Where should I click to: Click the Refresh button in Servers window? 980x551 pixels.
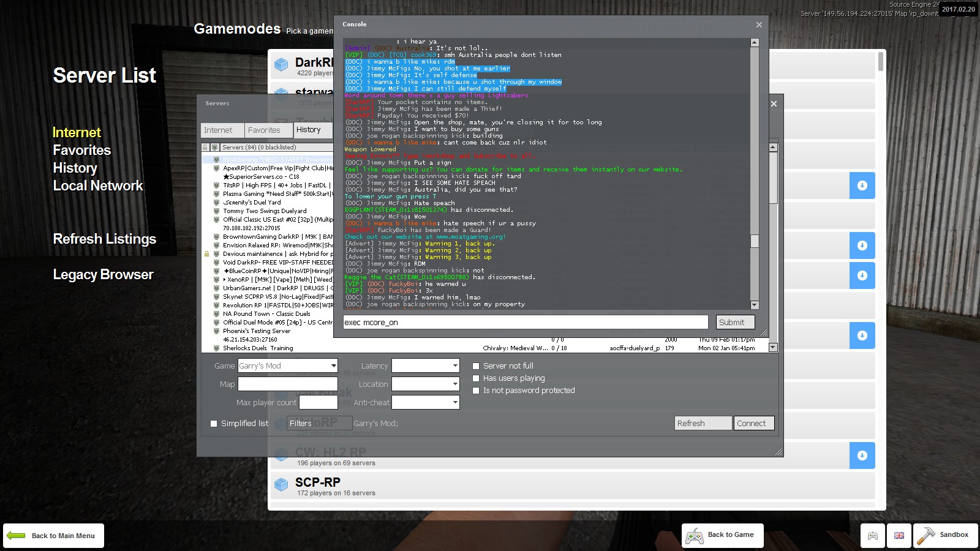pos(703,423)
